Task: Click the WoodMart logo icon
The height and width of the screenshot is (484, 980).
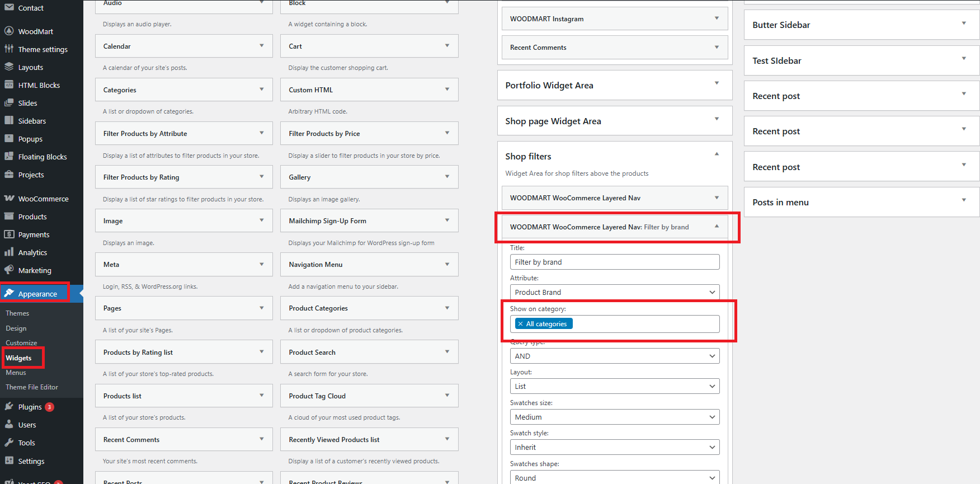Action: 9,31
